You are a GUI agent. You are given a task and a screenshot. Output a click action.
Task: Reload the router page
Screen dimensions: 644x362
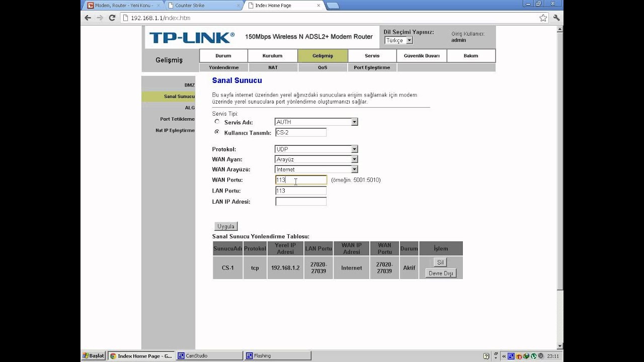click(x=112, y=18)
